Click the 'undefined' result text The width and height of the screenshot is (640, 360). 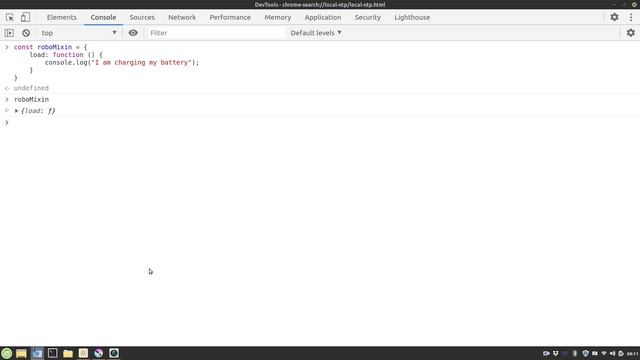[31, 88]
